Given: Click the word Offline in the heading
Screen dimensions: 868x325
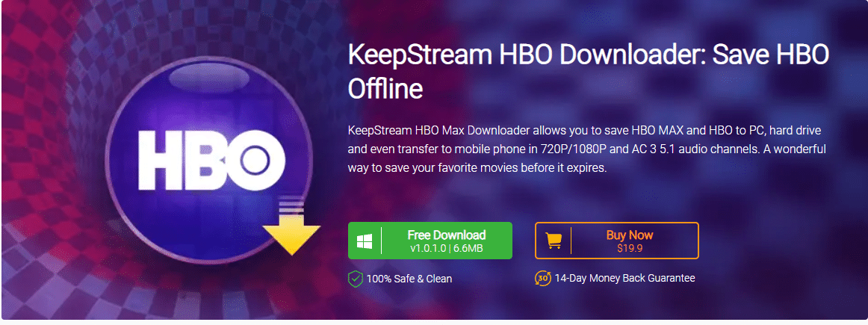Looking at the screenshot, I should pyautogui.click(x=385, y=89).
